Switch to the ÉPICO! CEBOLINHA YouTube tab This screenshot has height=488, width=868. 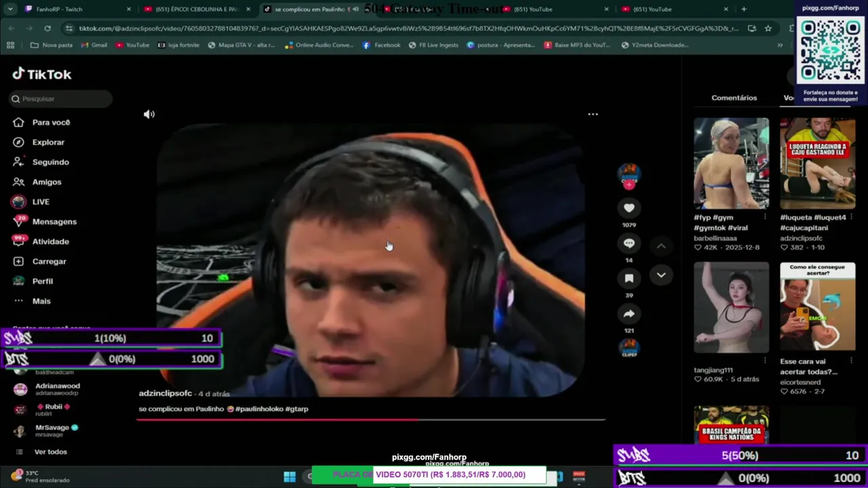pos(197,9)
